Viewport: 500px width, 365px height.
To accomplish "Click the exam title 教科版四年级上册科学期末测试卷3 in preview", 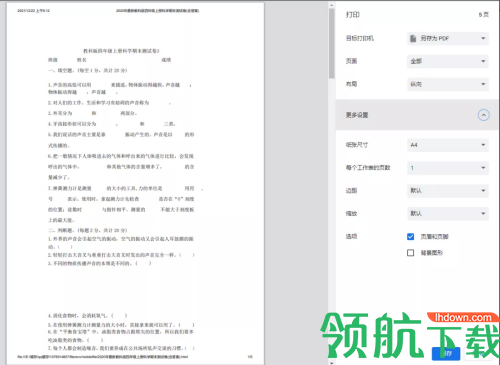I will click(x=121, y=51).
